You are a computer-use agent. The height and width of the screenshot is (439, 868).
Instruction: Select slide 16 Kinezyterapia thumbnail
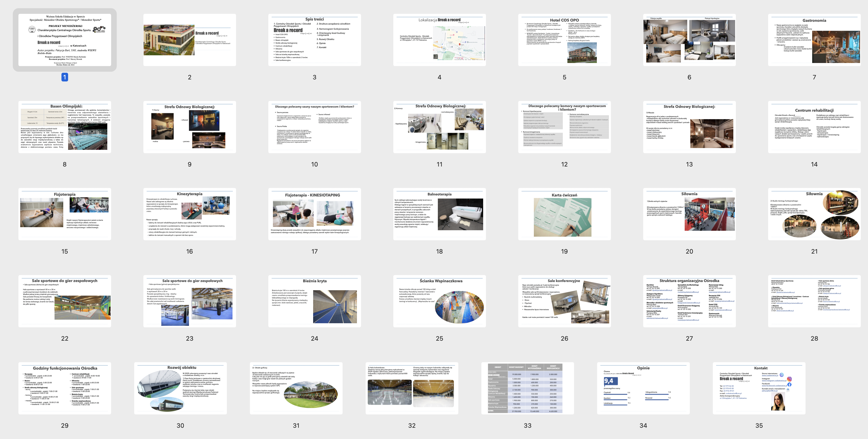(x=190, y=214)
